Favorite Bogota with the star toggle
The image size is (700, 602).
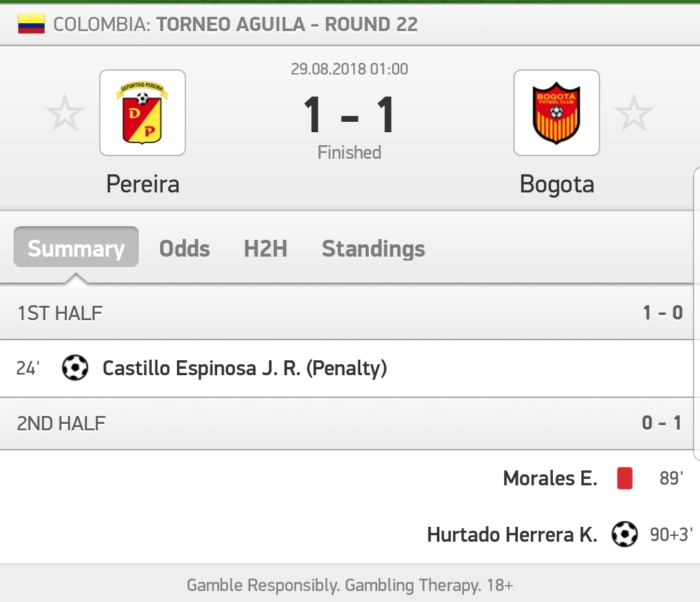point(634,113)
